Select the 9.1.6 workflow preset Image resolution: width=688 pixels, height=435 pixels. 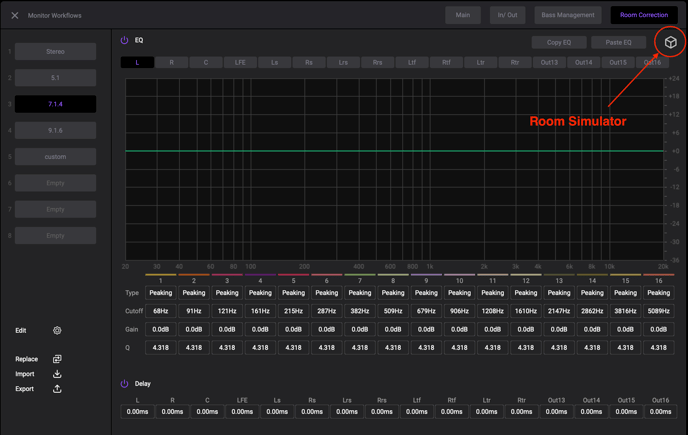pos(55,130)
